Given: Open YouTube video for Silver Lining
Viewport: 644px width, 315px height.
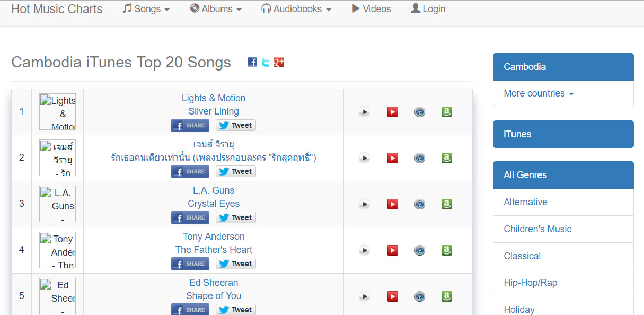Looking at the screenshot, I should pos(393,112).
